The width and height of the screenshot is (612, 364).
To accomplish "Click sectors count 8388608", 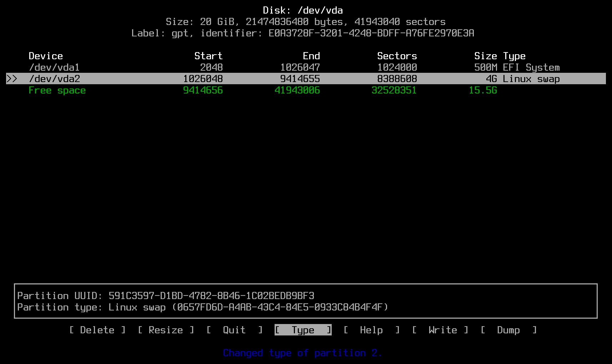I will (x=397, y=79).
